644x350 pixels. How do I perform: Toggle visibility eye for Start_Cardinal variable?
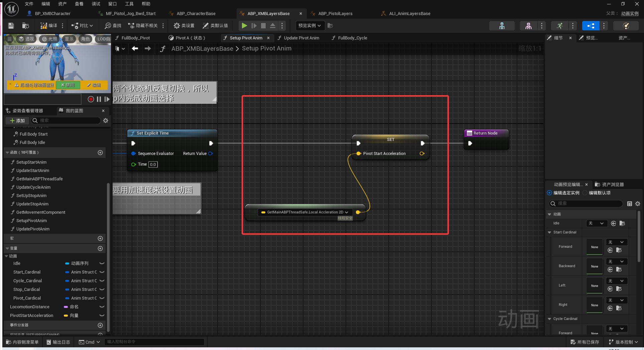(102, 272)
